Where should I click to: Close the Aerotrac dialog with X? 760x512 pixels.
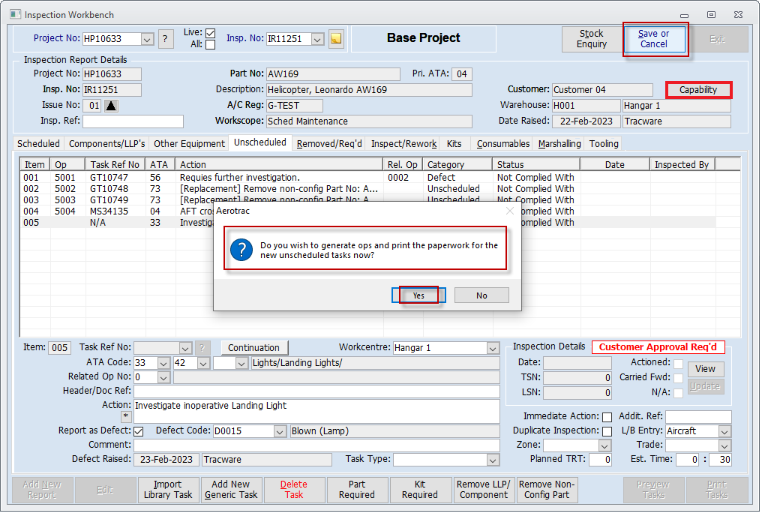point(508,212)
